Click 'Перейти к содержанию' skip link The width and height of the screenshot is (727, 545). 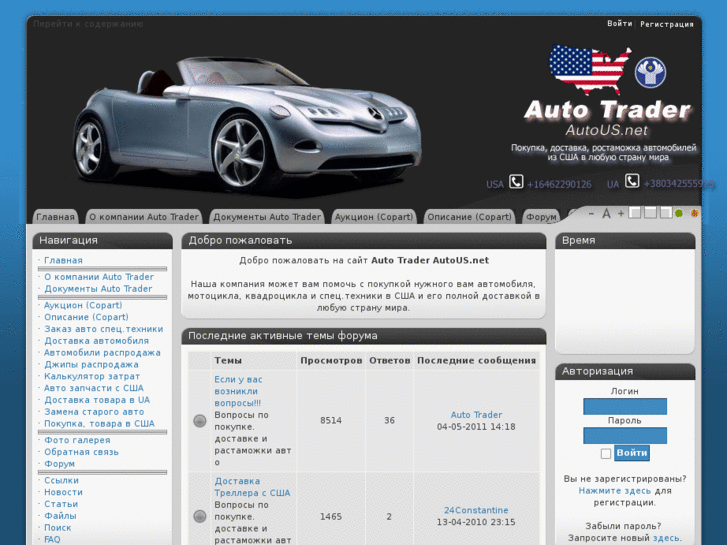pos(88,24)
